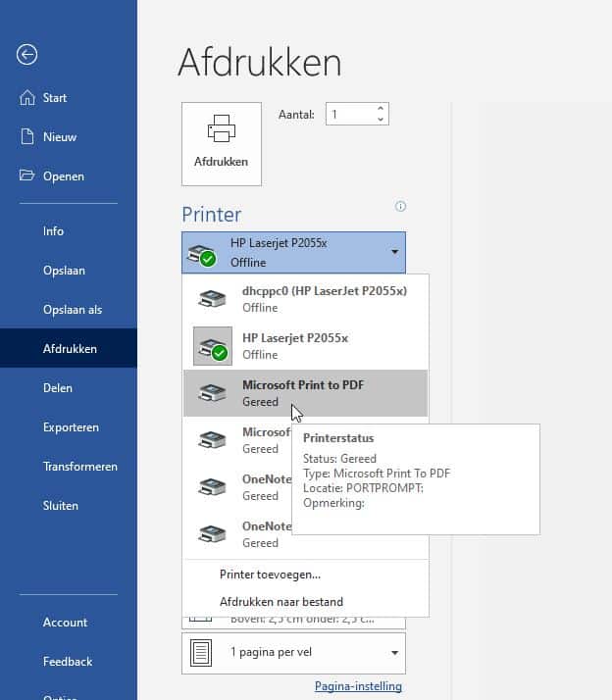Collapse the Printer dropdown arrow
Screen dimensions: 612x700
pyautogui.click(x=394, y=252)
